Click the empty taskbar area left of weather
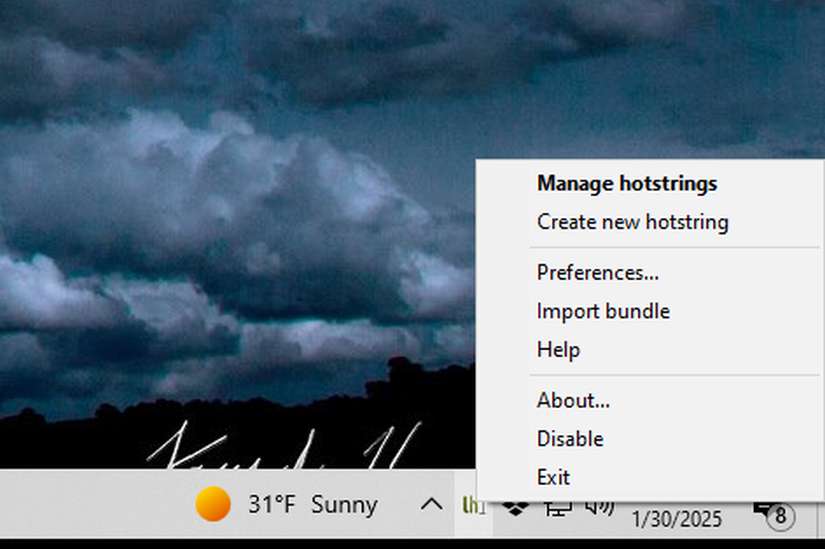This screenshot has width=825, height=549. 95,504
